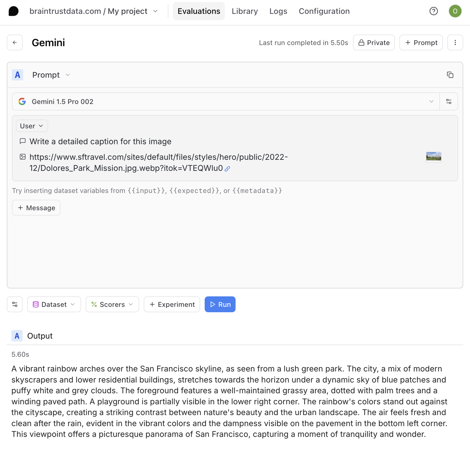Open the three-dot more options menu
The height and width of the screenshot is (476, 470).
point(455,42)
